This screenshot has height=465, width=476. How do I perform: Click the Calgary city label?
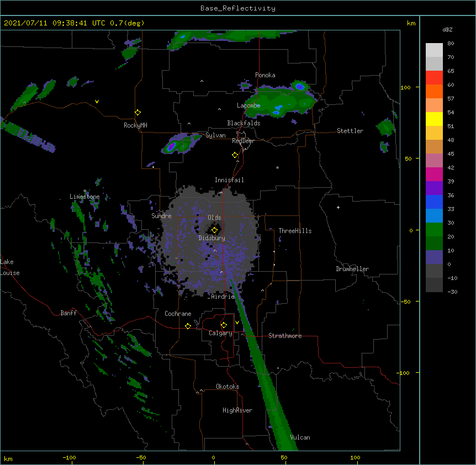click(220, 333)
